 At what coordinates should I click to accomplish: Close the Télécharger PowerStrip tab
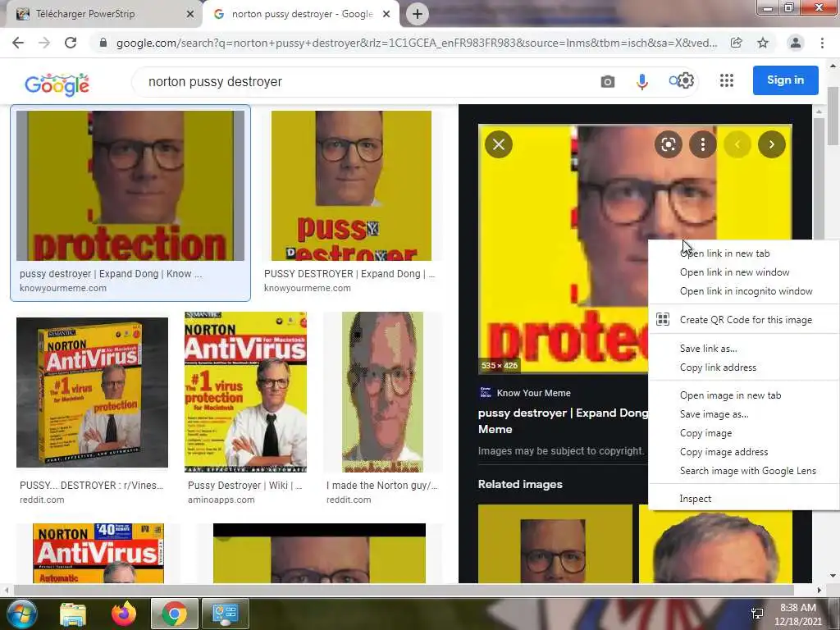pos(190,14)
